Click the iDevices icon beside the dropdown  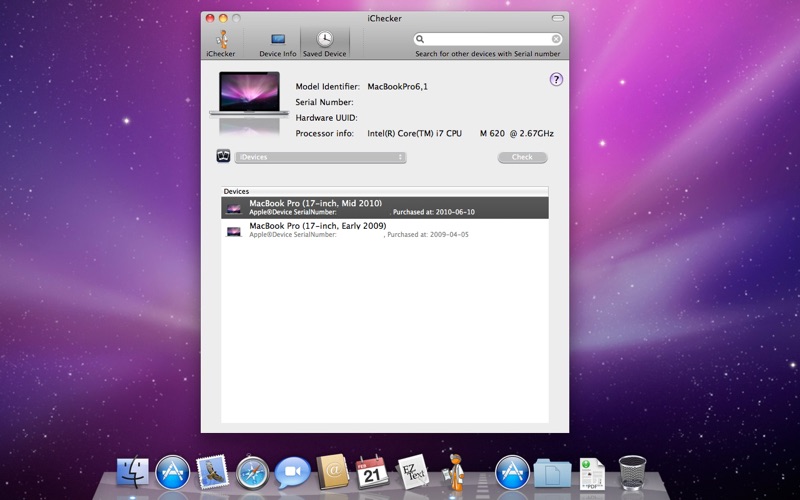click(223, 156)
